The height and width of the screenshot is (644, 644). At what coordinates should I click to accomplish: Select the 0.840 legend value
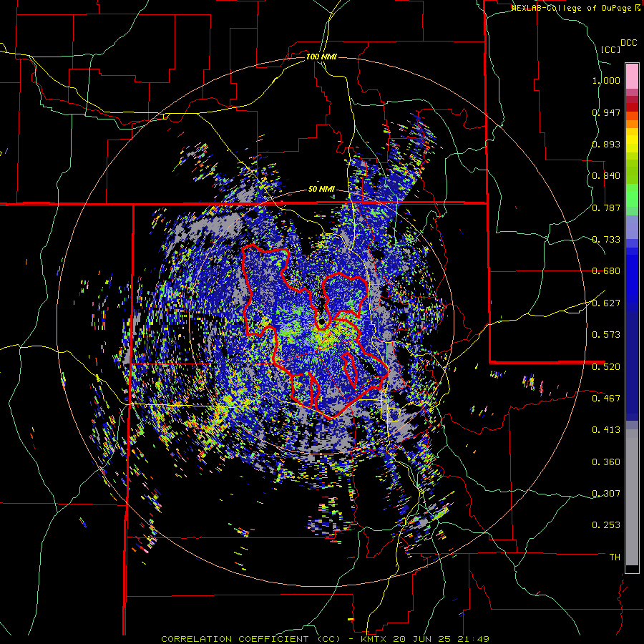606,176
